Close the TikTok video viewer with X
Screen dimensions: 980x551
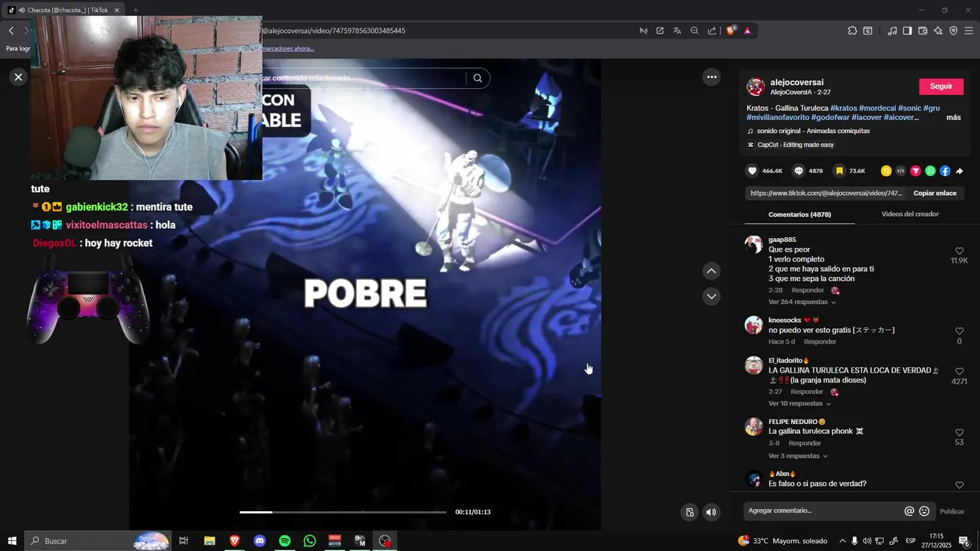(x=18, y=77)
